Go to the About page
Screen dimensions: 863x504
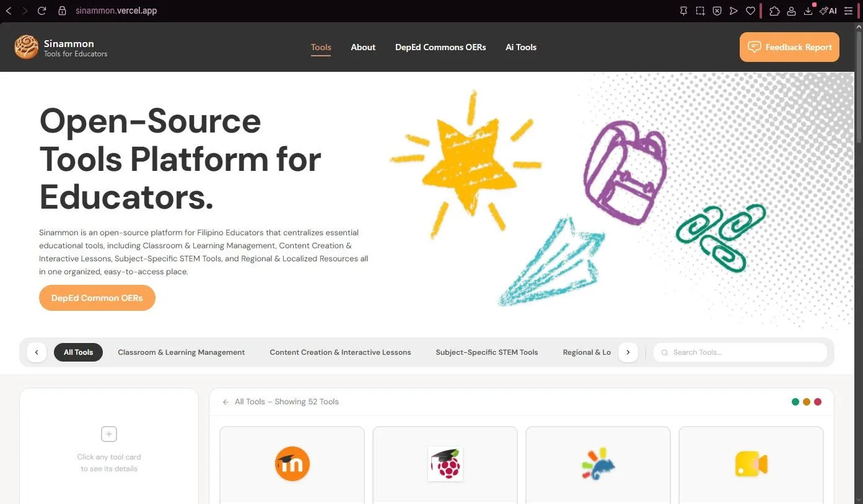click(x=363, y=47)
